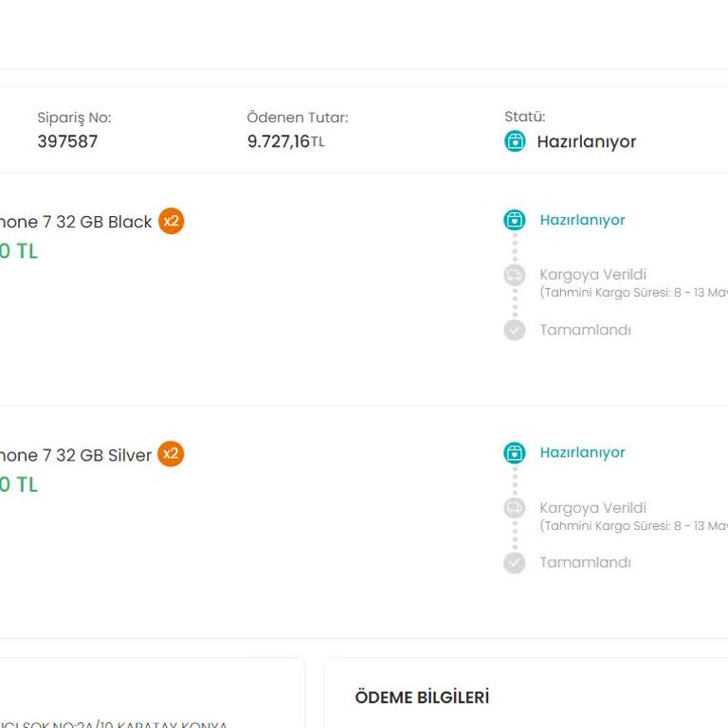Select the order number 397587

point(68,141)
